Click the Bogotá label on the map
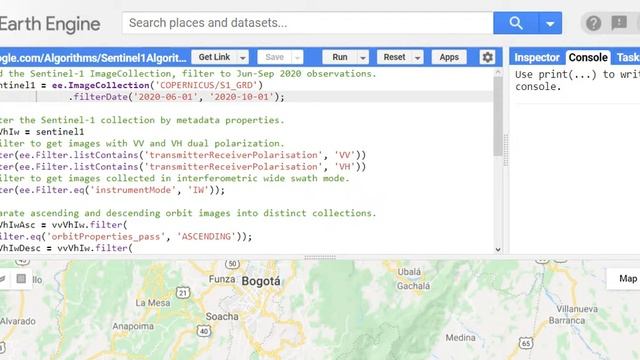Screen dimensions: 640x360 click(261, 281)
